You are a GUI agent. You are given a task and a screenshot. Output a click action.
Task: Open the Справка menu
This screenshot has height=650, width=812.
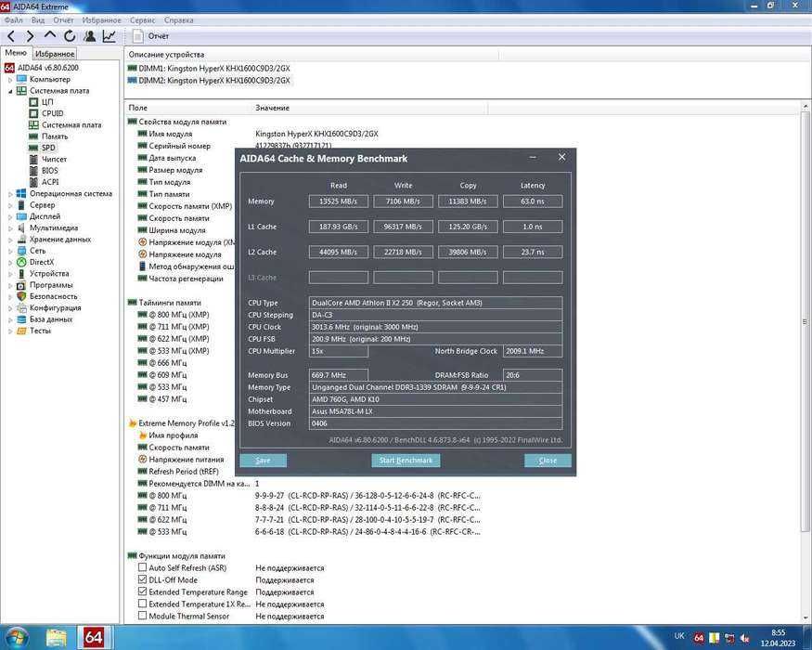pyautogui.click(x=179, y=20)
